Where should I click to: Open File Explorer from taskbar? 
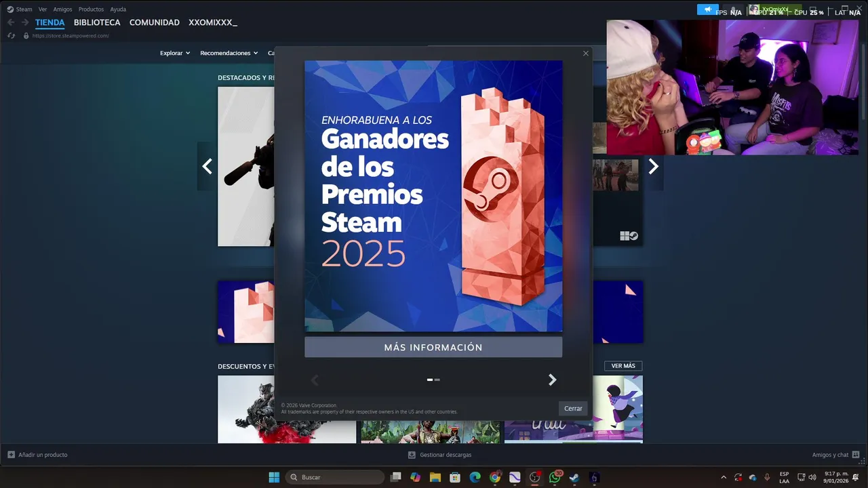coord(435,477)
